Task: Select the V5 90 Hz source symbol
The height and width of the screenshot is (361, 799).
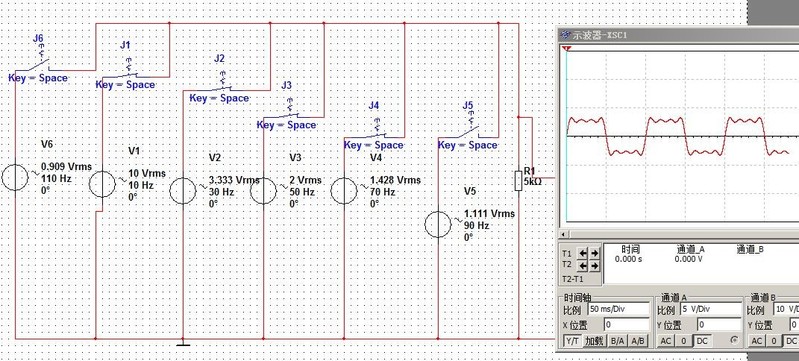Action: (x=438, y=224)
